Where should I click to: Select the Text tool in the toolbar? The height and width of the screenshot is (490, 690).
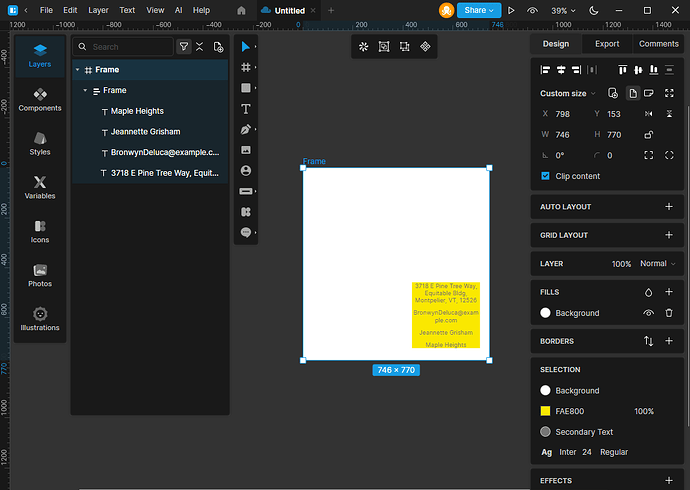[246, 109]
